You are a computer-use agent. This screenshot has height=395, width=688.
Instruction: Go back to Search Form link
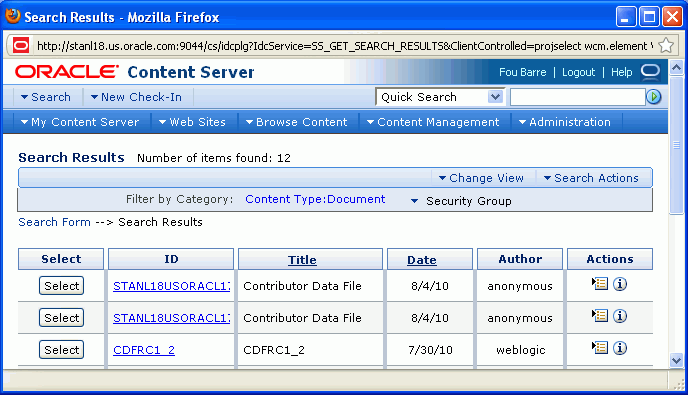click(x=54, y=222)
